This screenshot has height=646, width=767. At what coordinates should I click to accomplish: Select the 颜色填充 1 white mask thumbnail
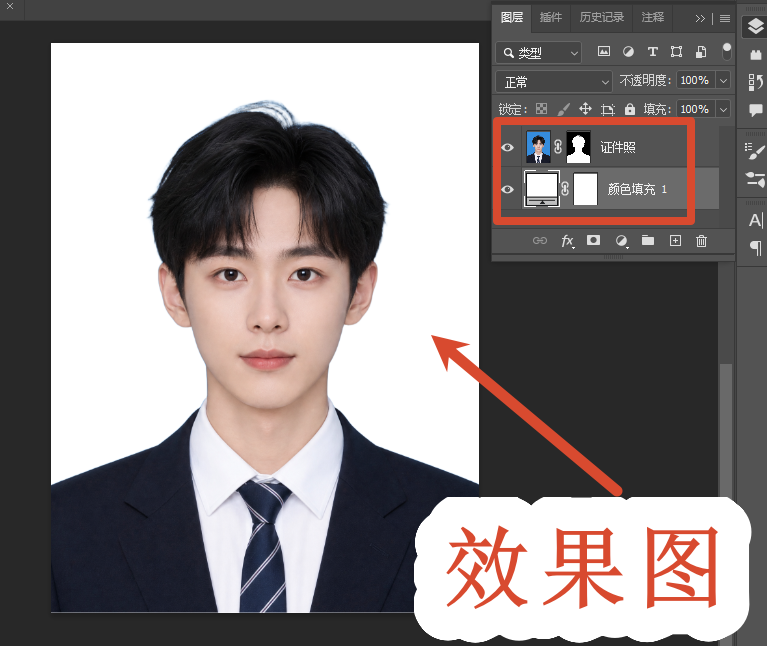[585, 189]
